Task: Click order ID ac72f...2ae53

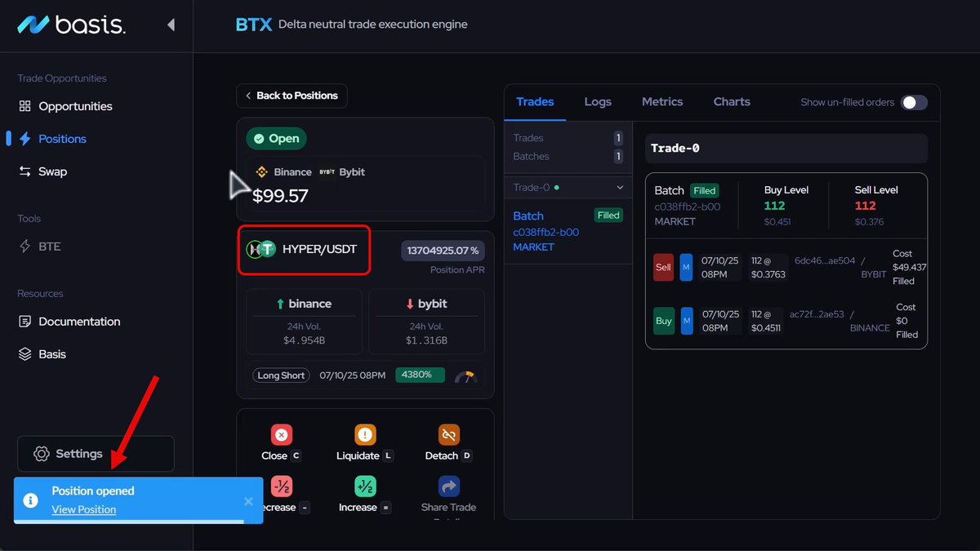Action: pos(817,314)
